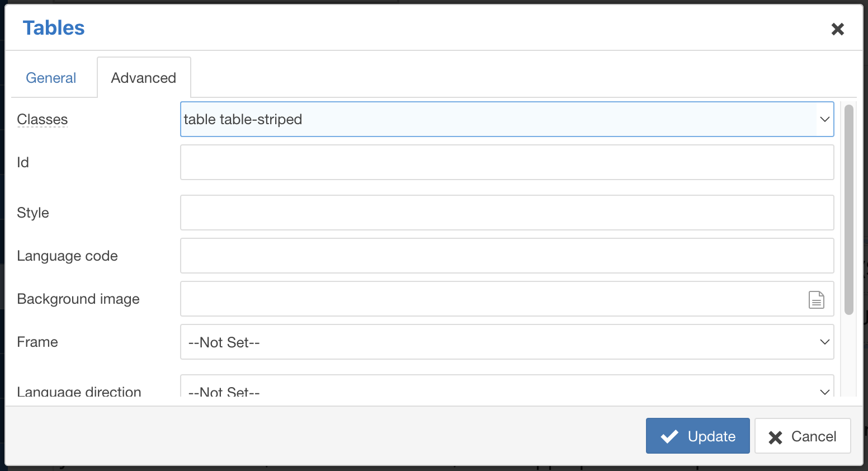The image size is (868, 471).
Task: Click the Tables dialog title
Action: pyautogui.click(x=54, y=28)
